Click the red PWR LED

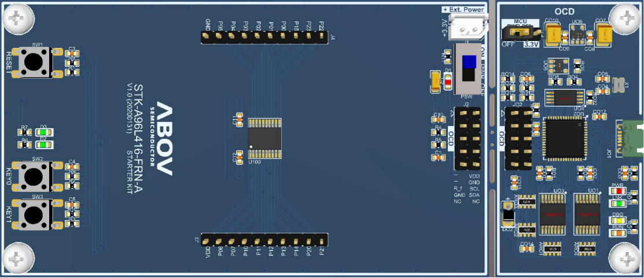619,191
